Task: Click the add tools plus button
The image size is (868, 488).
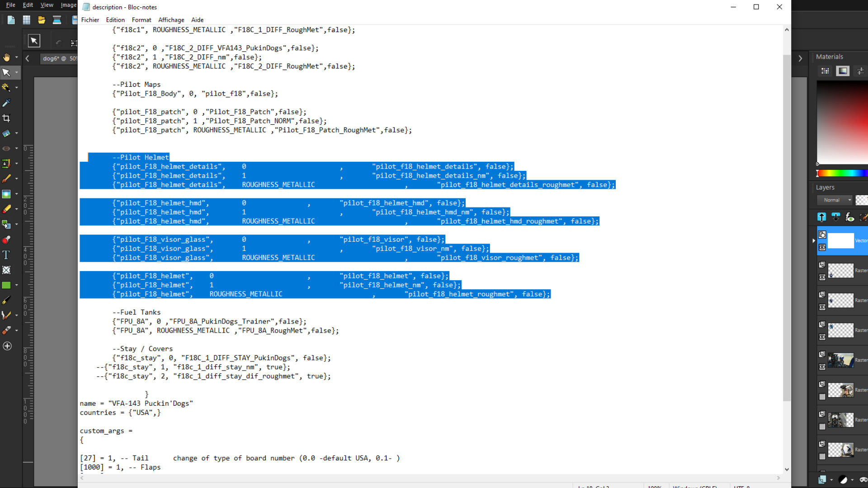Action: pos(7,346)
